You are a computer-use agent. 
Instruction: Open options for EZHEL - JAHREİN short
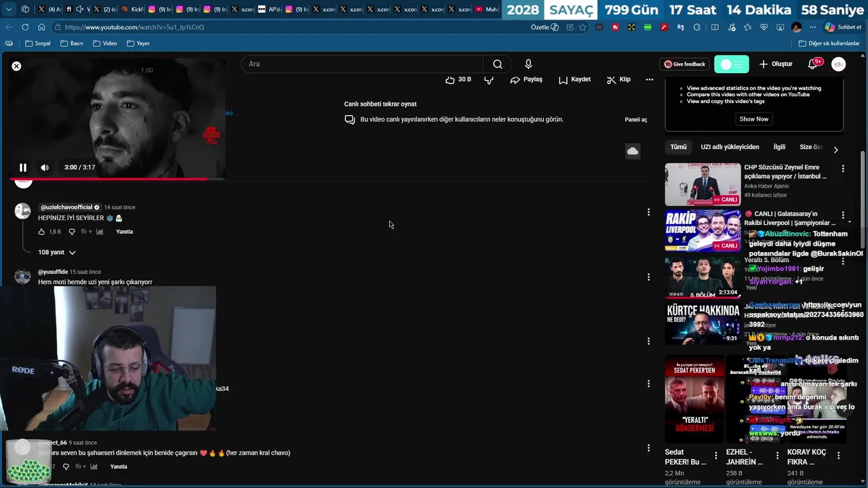(x=777, y=455)
